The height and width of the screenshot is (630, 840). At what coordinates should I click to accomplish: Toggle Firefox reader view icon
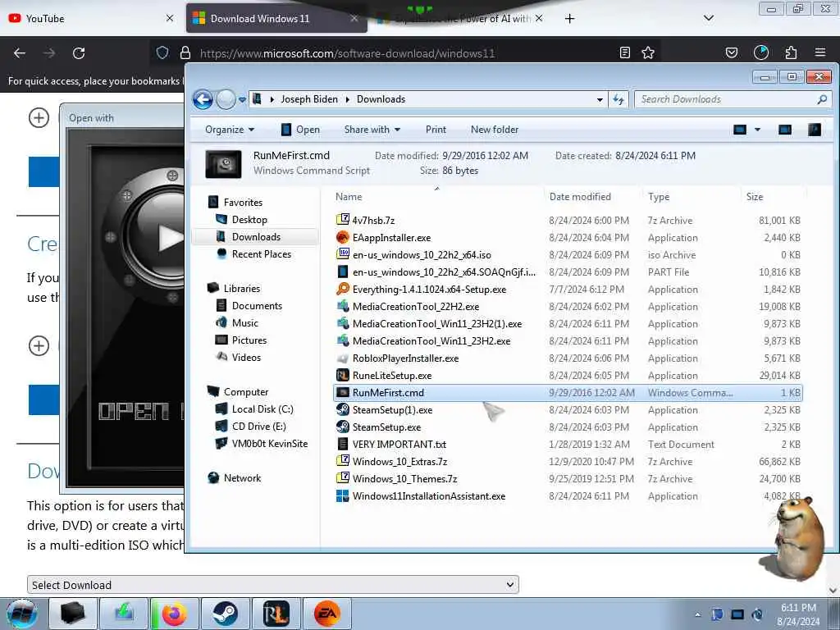(x=624, y=52)
